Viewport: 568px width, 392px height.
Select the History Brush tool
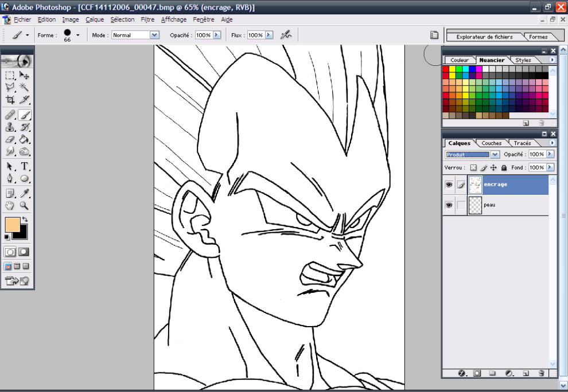[x=24, y=127]
